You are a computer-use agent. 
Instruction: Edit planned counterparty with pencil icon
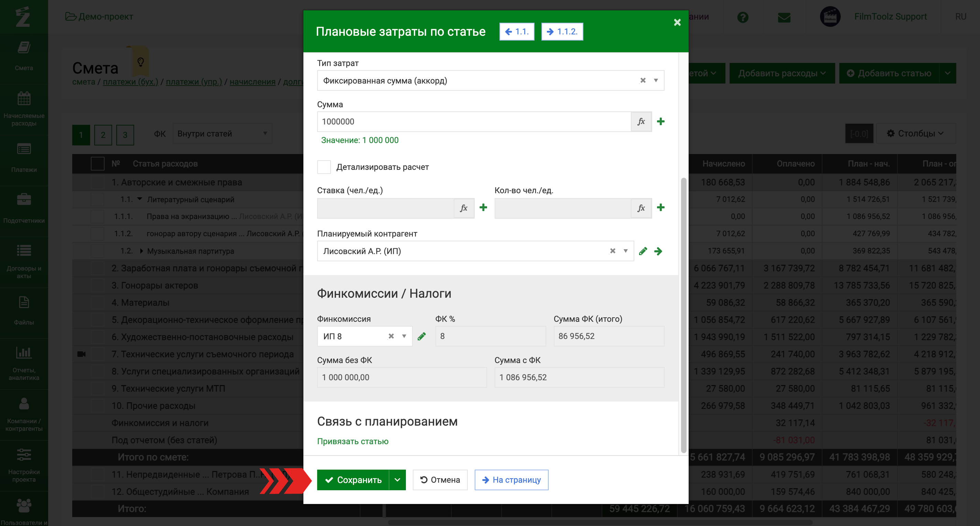643,251
